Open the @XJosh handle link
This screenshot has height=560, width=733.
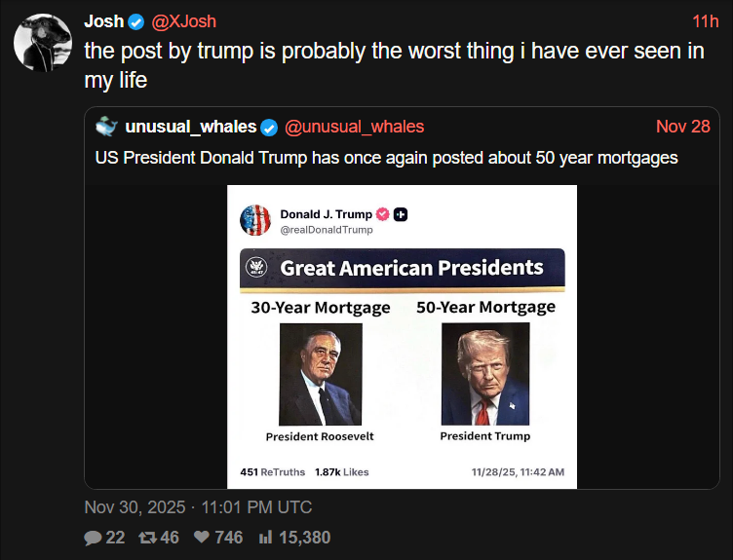tap(184, 22)
